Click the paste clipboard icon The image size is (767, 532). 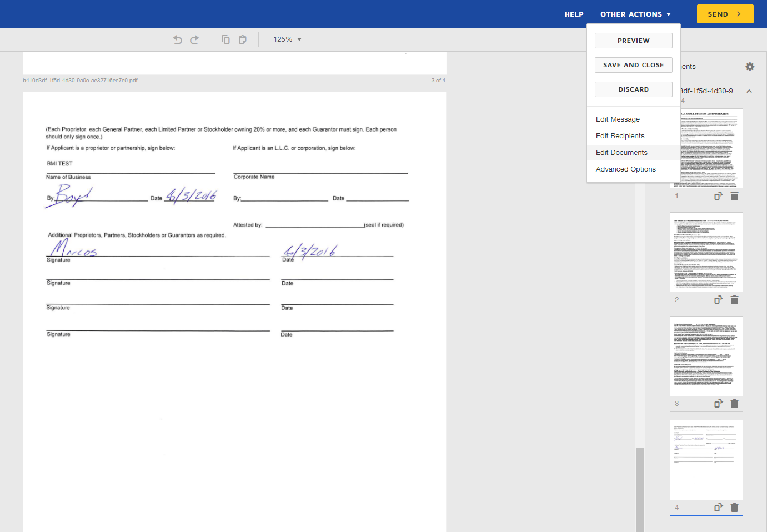[x=243, y=39]
